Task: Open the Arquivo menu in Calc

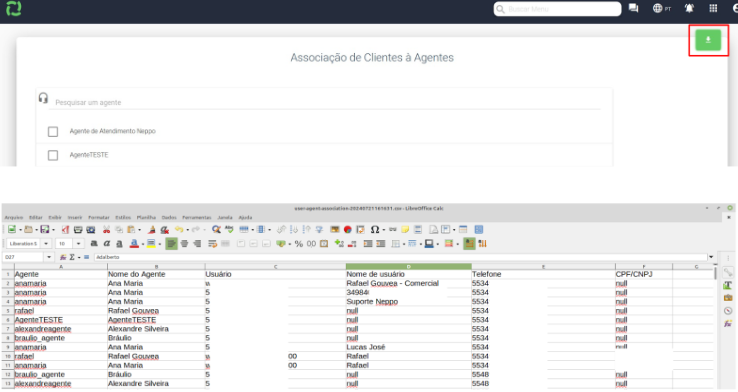Action: click(14, 217)
